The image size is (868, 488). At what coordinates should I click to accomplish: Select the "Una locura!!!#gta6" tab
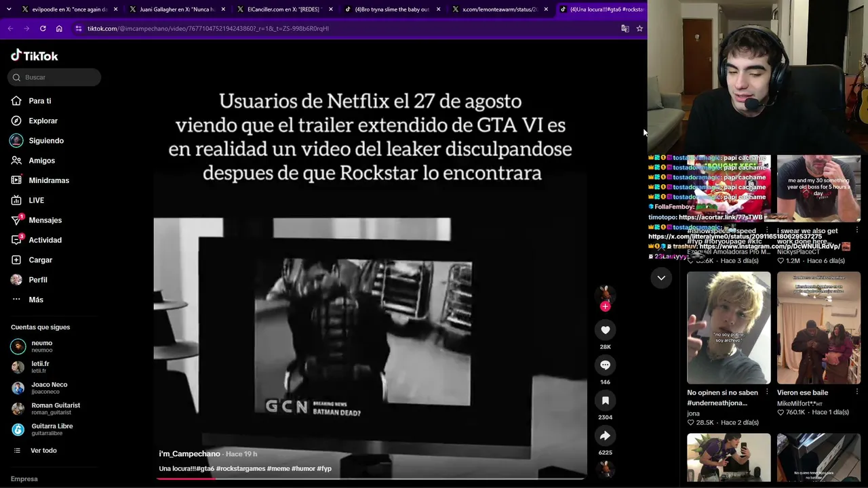point(601,9)
